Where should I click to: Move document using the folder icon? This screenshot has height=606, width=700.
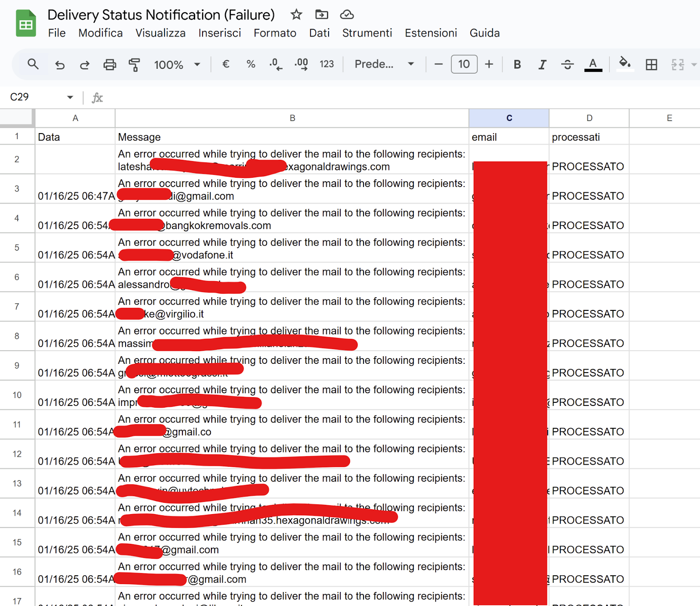(322, 14)
